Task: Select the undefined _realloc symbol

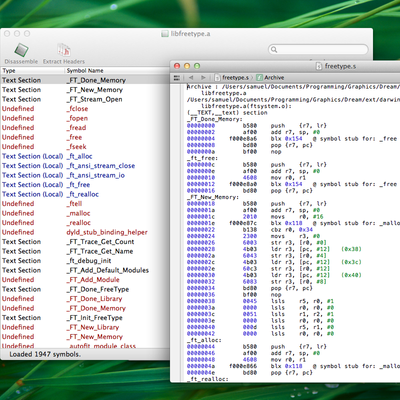Action: 85,223
